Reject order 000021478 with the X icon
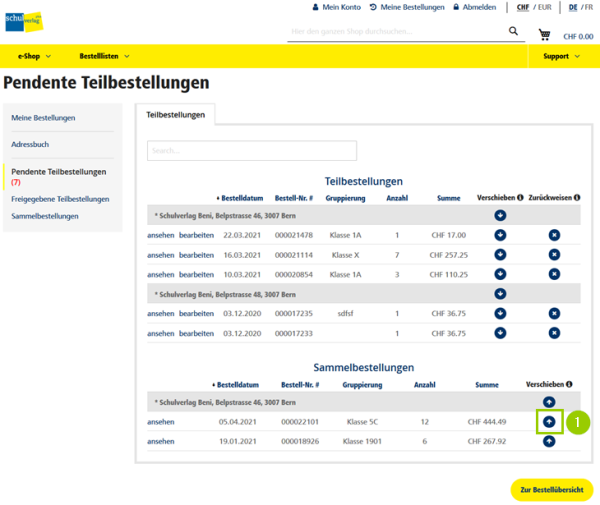The width and height of the screenshot is (600, 505). pos(554,235)
